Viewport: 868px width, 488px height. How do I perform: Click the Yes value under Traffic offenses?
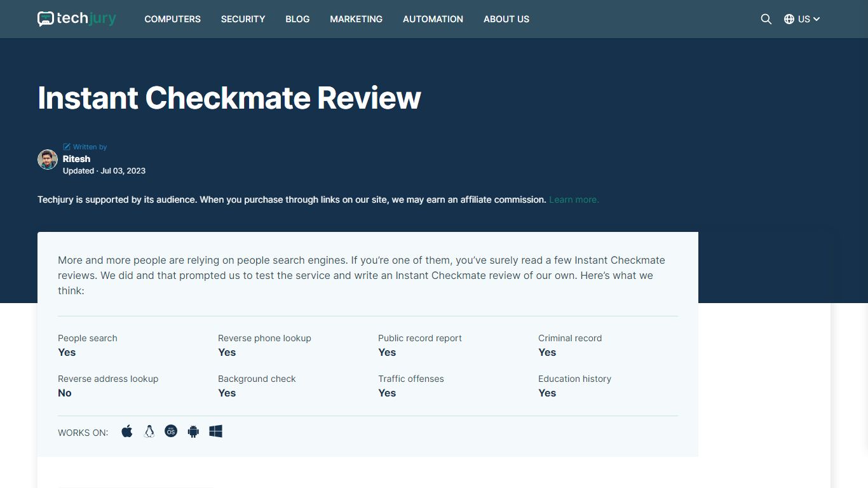[387, 393]
